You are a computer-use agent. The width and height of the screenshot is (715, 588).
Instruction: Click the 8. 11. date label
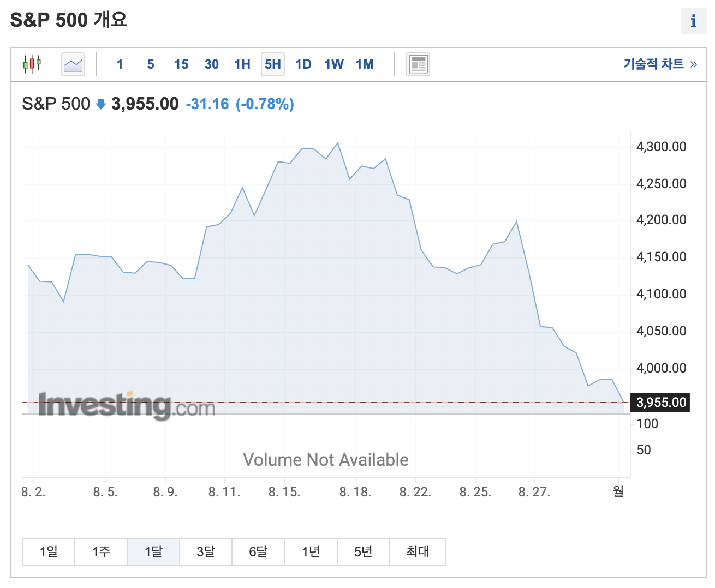[x=224, y=492]
